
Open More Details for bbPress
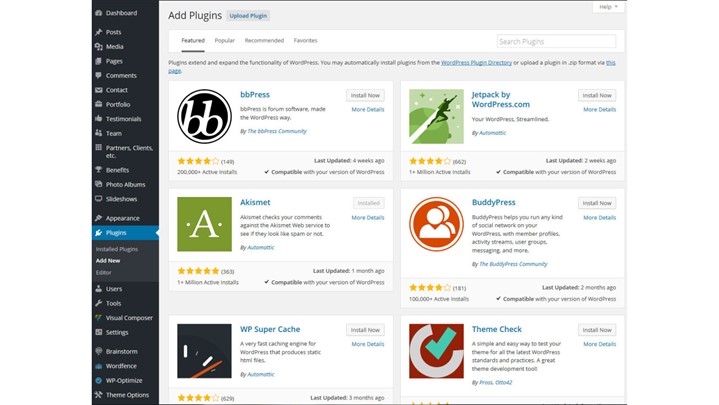click(x=368, y=110)
